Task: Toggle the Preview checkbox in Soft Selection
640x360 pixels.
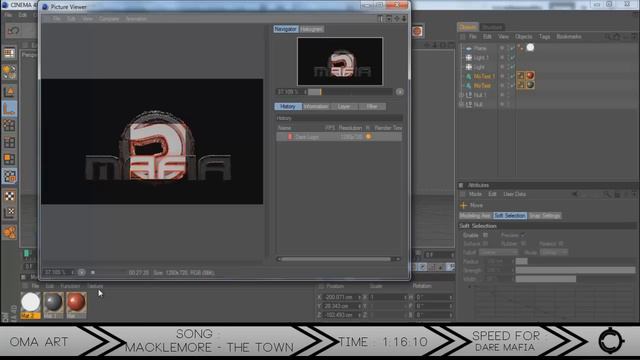Action: pyautogui.click(x=523, y=236)
